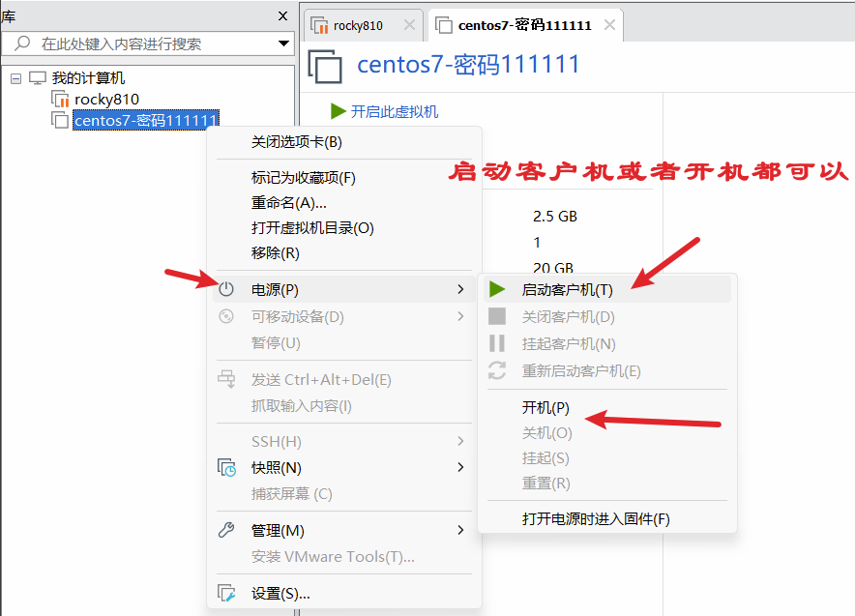Viewport: 855px width, 616px height.
Task: Click the wrench icon beside 管理(M)
Action: click(x=226, y=530)
